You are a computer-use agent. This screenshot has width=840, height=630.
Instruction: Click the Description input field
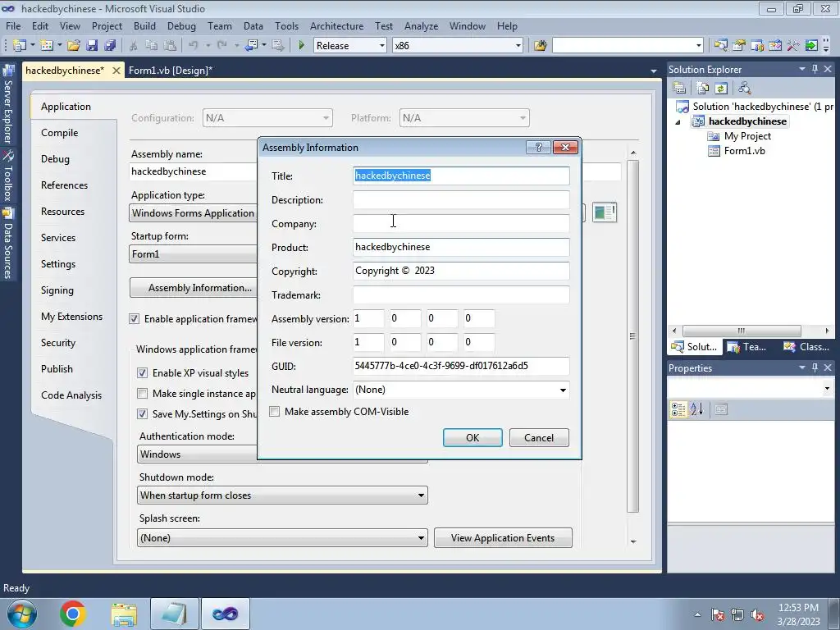click(461, 200)
